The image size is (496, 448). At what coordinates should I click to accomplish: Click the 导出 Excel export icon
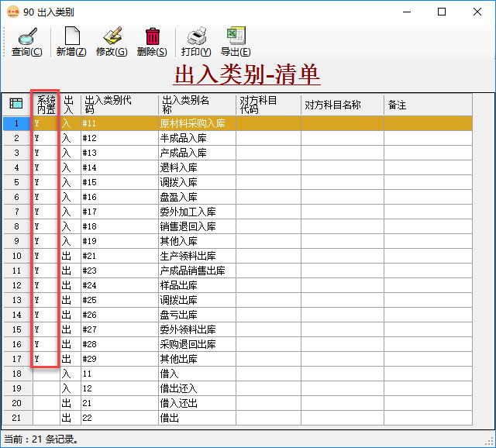tap(236, 36)
